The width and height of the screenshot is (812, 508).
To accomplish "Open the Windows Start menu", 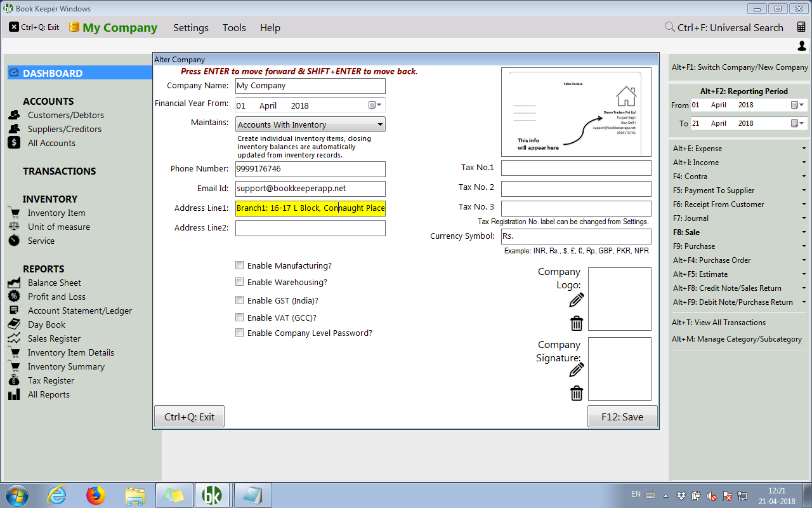I will tap(16, 494).
